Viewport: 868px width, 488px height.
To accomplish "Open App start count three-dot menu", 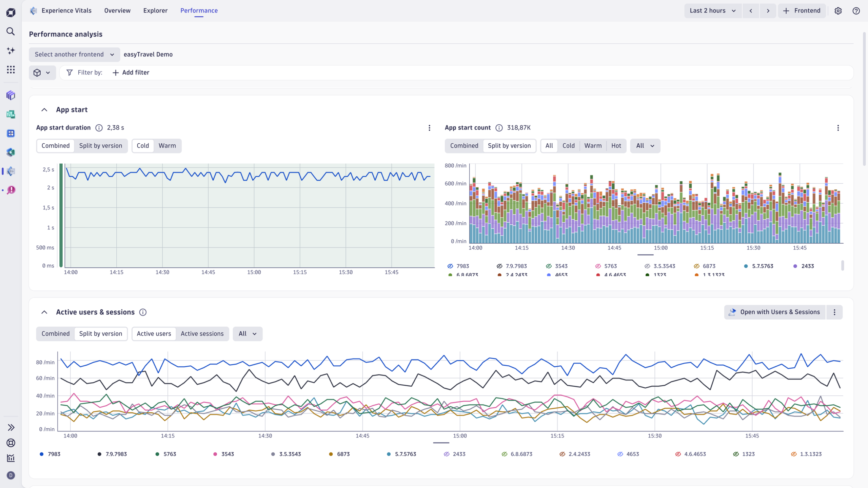I will click(838, 128).
